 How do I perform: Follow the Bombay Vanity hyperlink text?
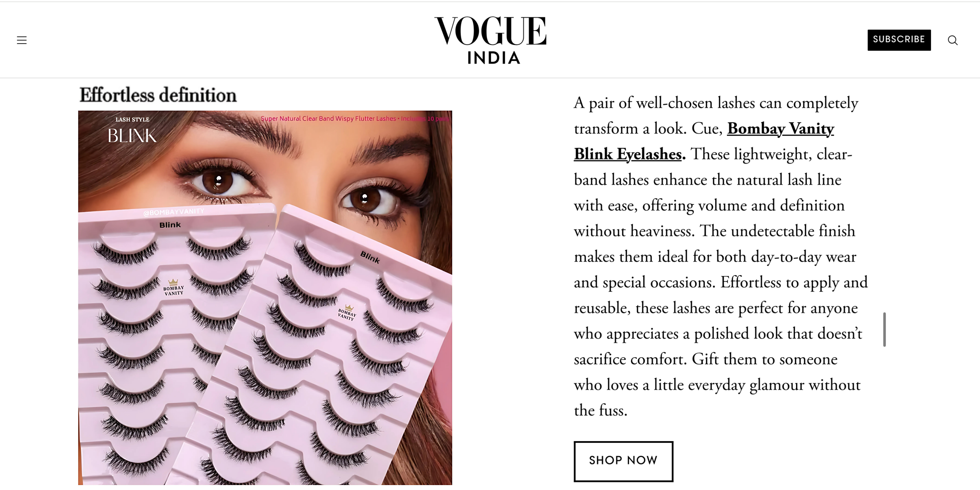[780, 129]
